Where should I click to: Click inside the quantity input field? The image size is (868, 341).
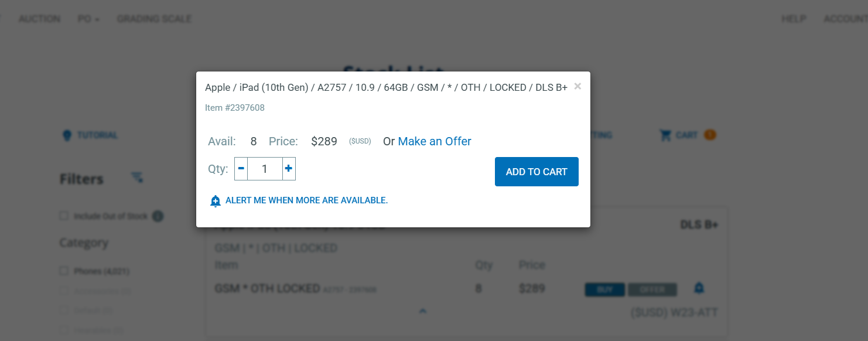[265, 168]
